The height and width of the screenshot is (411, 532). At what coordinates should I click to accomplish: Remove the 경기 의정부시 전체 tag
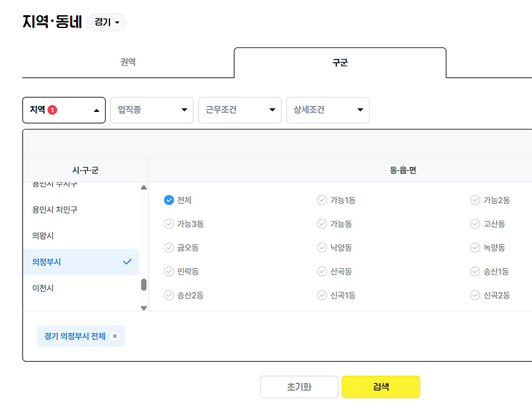[x=114, y=336]
